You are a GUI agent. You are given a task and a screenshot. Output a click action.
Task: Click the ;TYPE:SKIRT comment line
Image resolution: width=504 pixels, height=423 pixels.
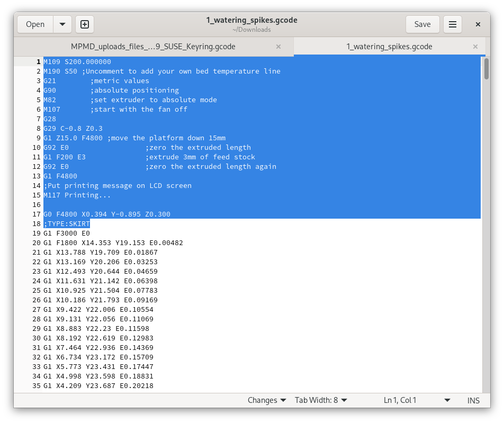(67, 224)
